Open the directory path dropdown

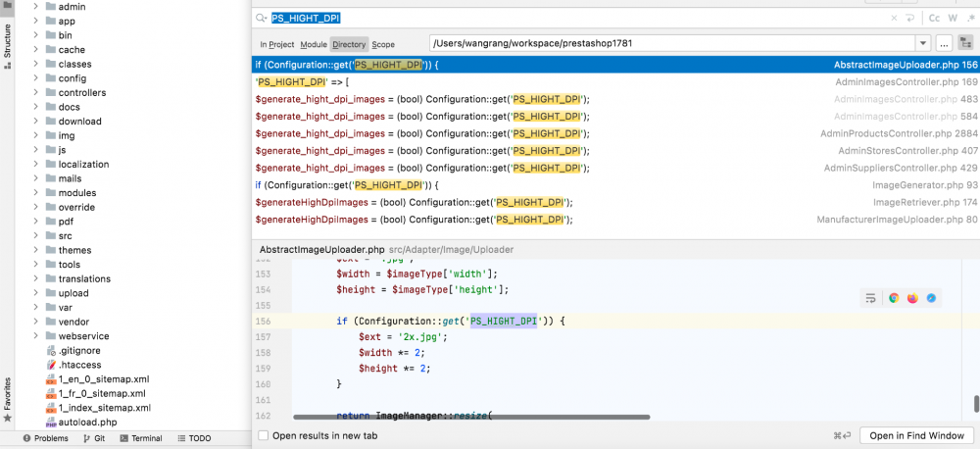click(922, 43)
